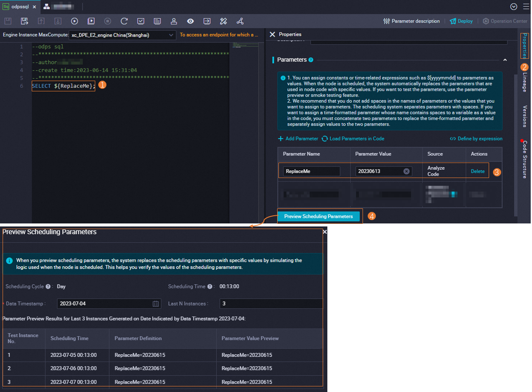Close the Properties panel with X
Image resolution: width=532 pixels, height=392 pixels.
[x=272, y=34]
